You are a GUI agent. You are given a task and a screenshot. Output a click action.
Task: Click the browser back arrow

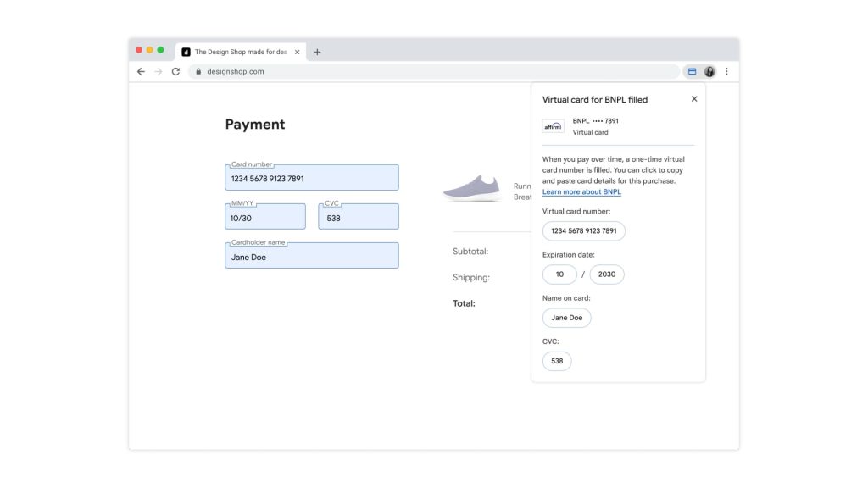click(141, 72)
